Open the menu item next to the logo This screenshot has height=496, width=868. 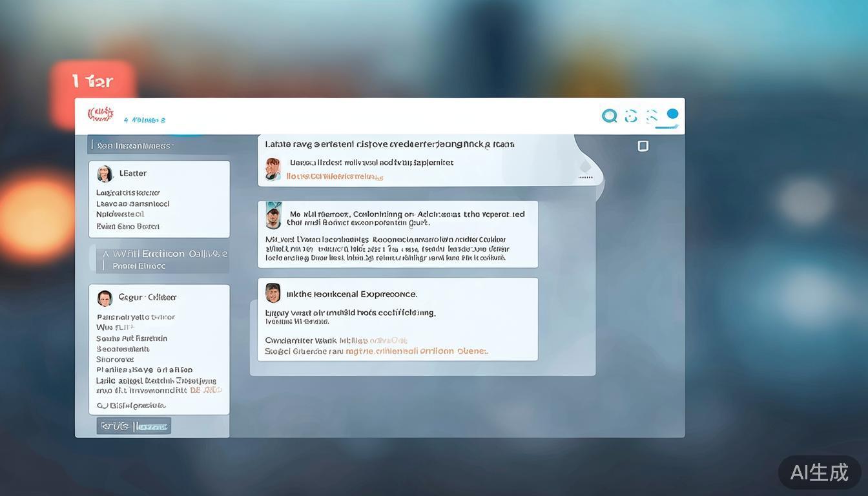(144, 119)
